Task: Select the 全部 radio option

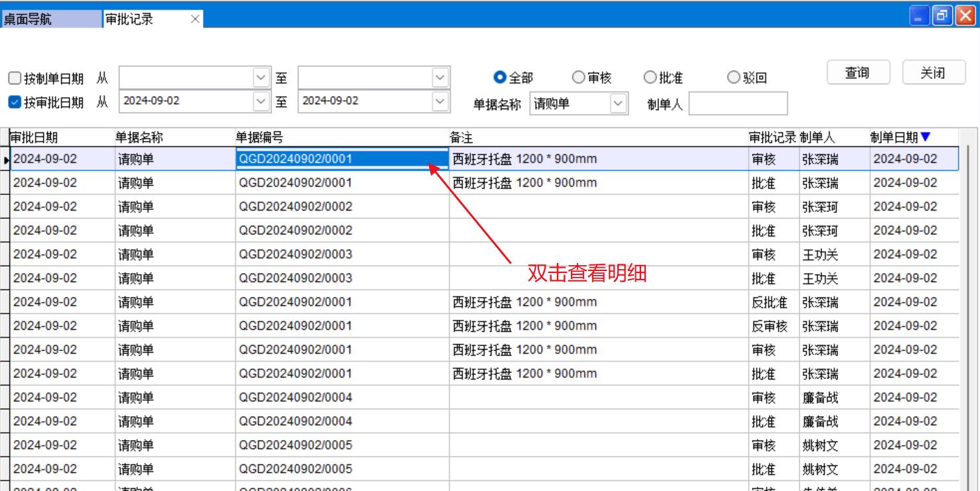Action: [x=501, y=78]
